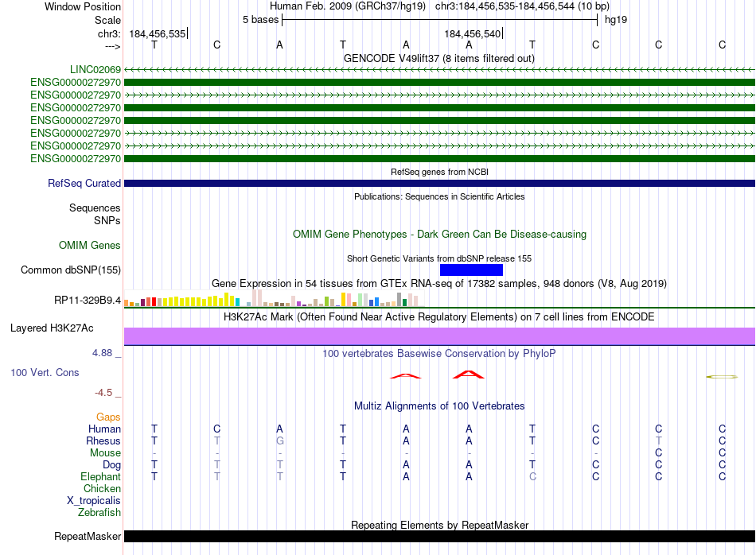The image size is (756, 555).
Task: Click the 'Chicken' alignment row label
Action: 102,488
